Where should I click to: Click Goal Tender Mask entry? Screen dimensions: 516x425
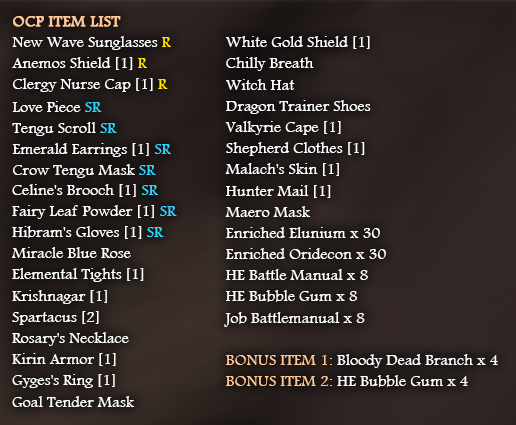pos(73,402)
